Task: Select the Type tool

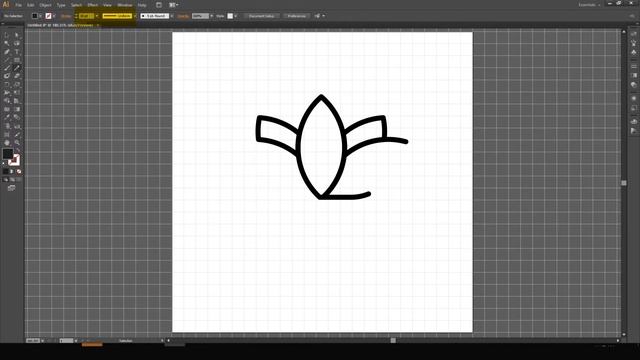Action: [17, 52]
